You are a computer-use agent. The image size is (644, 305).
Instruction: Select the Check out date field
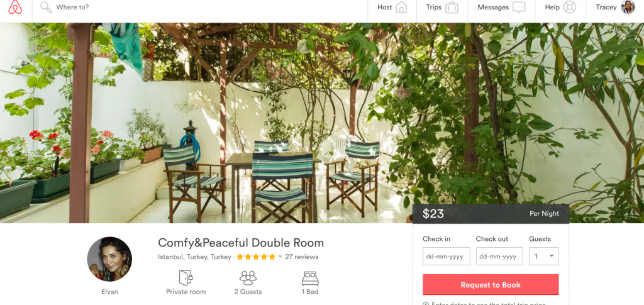click(x=499, y=256)
